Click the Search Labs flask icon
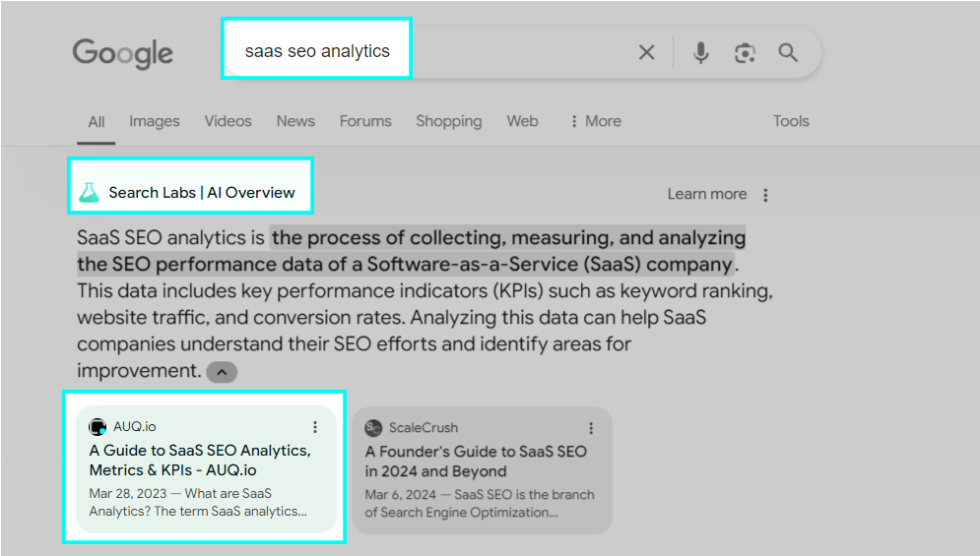Image resolution: width=980 pixels, height=556 pixels. [90, 193]
